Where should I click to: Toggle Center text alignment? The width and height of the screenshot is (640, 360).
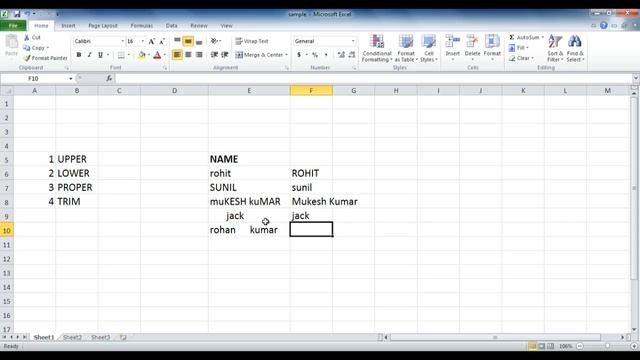pyautogui.click(x=188, y=55)
